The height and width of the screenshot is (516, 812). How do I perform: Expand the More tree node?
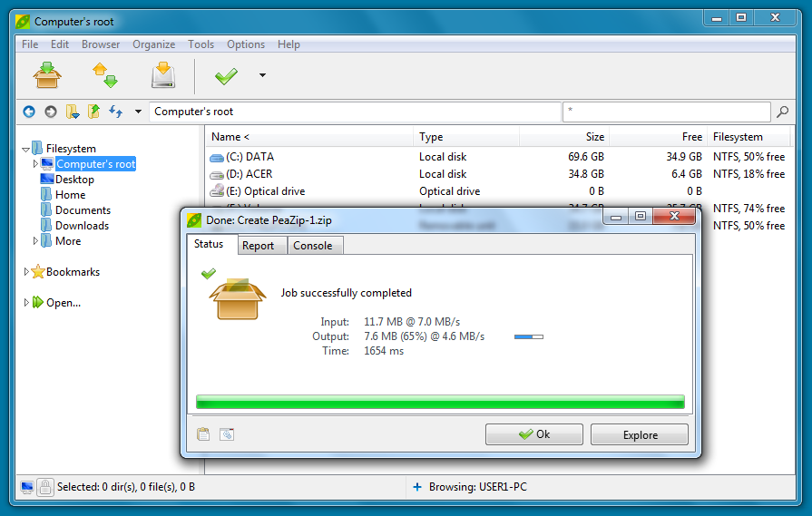click(35, 241)
